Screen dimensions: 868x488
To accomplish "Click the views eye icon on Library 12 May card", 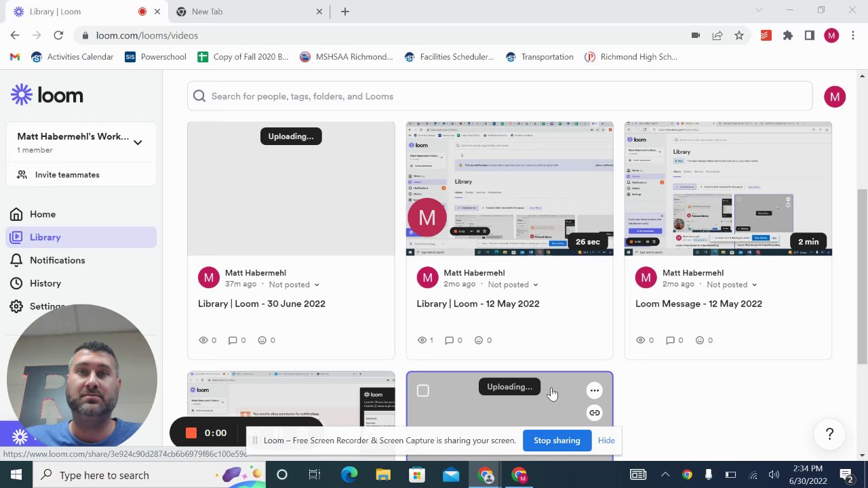I will click(422, 340).
